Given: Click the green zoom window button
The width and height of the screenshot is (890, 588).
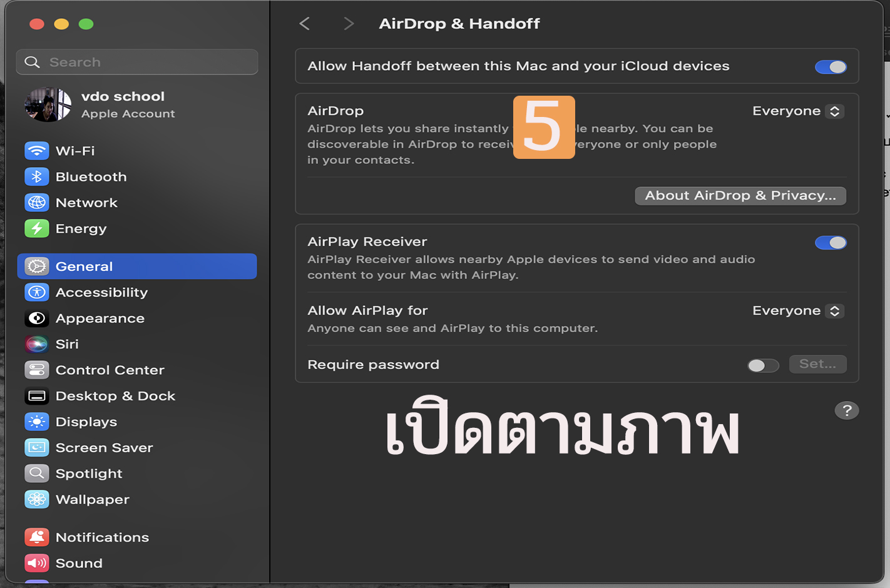Looking at the screenshot, I should 86,24.
